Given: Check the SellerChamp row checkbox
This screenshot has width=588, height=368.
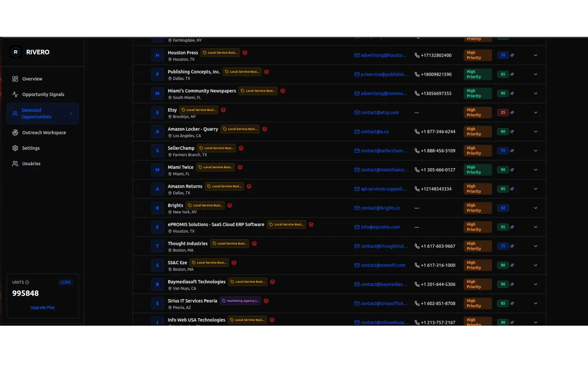Looking at the screenshot, I should click(x=139, y=151).
